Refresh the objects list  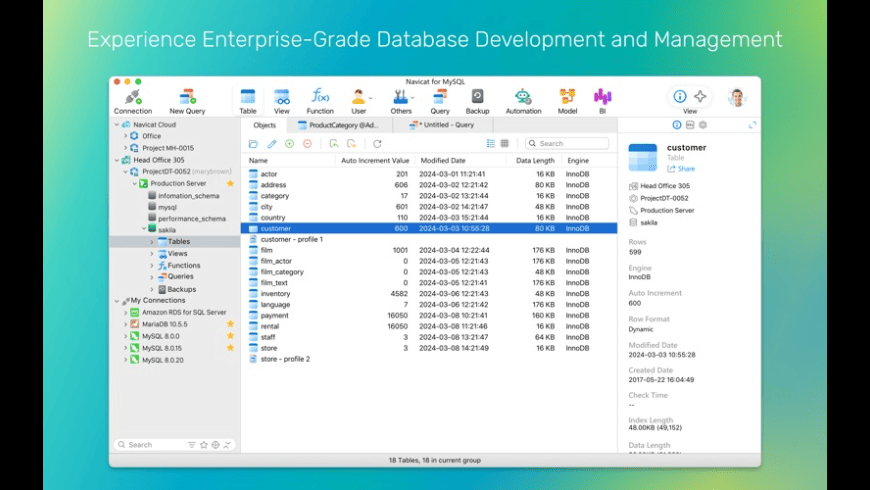pos(377,144)
